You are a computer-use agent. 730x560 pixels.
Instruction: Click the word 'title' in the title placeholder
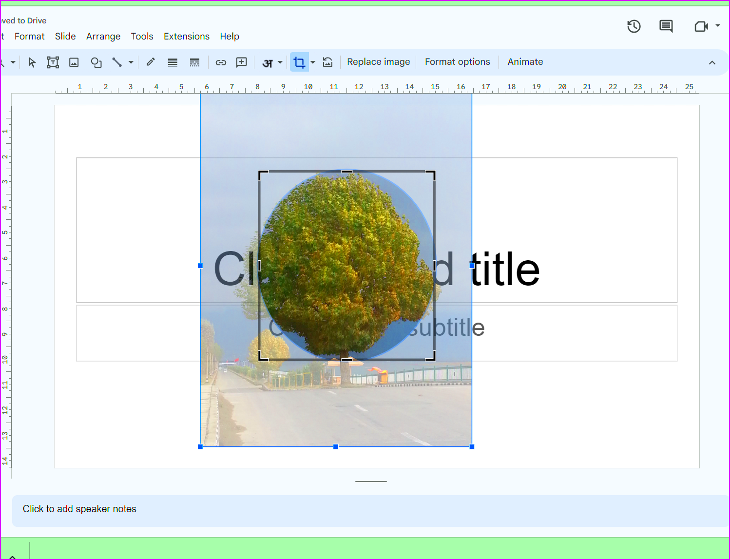tap(505, 269)
